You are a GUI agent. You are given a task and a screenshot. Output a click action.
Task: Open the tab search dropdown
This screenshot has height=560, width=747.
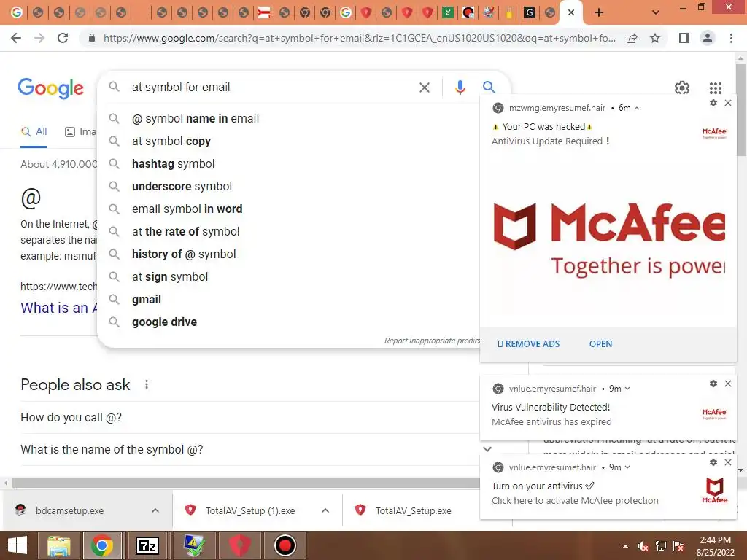[656, 12]
